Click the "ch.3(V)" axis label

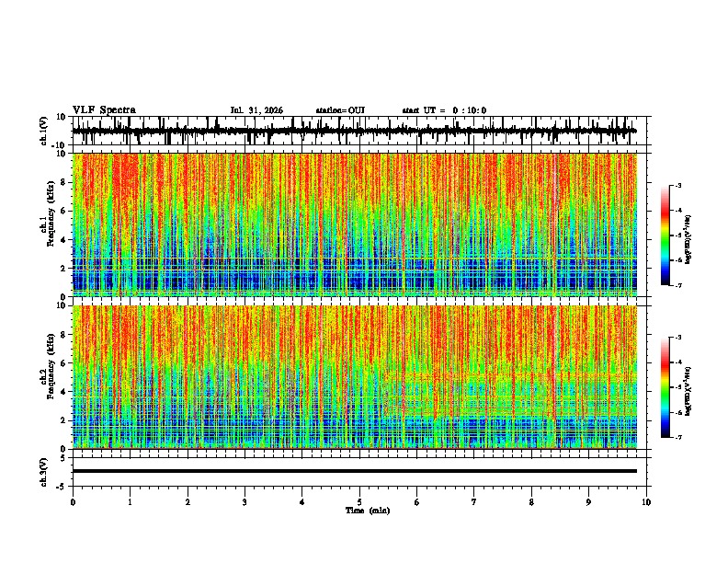(x=44, y=472)
